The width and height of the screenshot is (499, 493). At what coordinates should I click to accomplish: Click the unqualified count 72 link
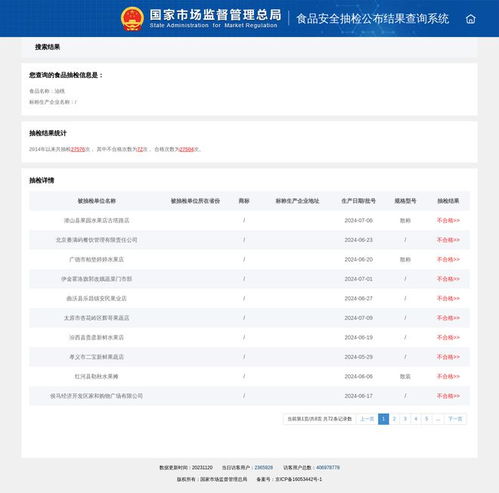point(140,149)
